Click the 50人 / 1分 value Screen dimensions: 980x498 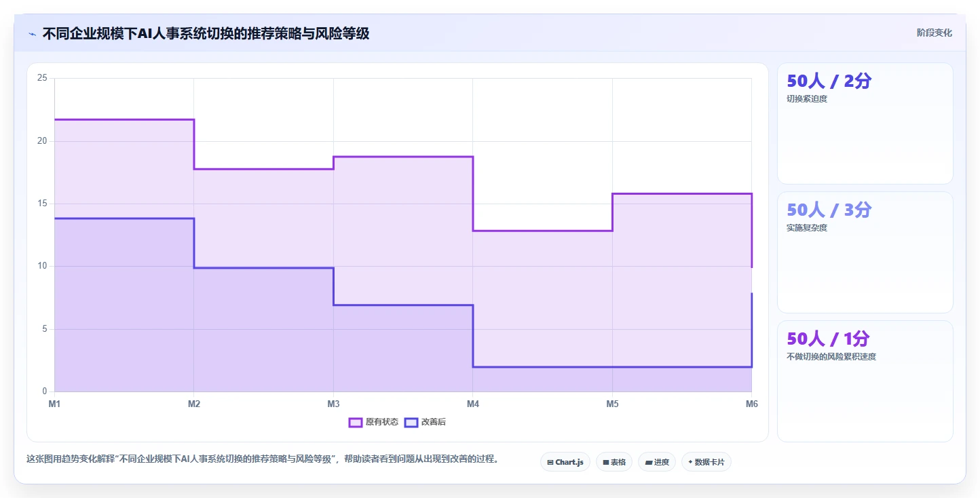pos(828,339)
